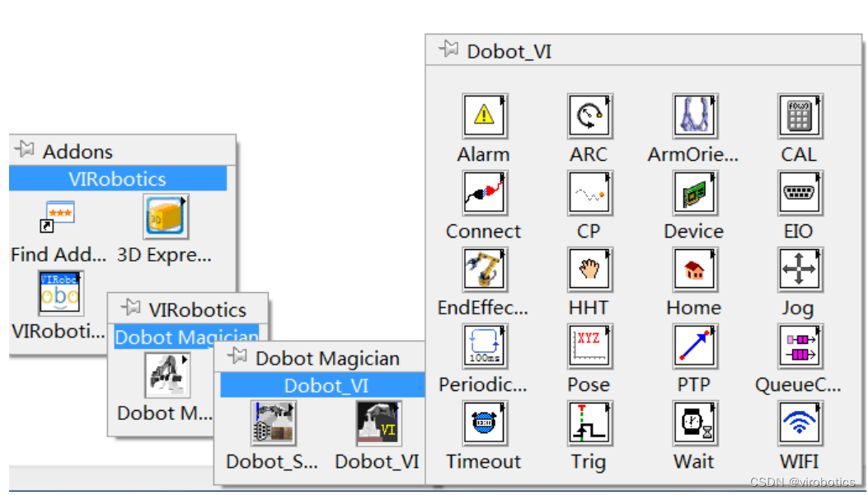Image resolution: width=868 pixels, height=495 pixels.
Task: Choose the Device VI board icon
Action: tap(695, 193)
